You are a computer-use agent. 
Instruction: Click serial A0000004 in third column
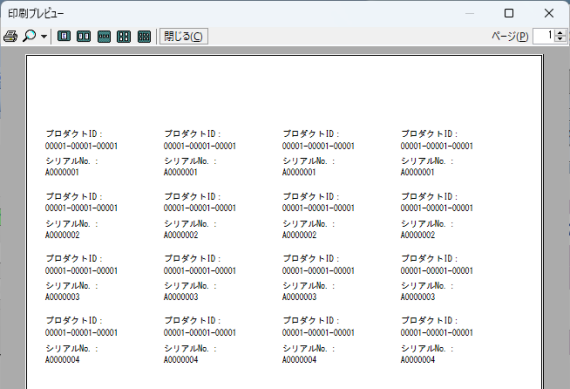tap(299, 360)
